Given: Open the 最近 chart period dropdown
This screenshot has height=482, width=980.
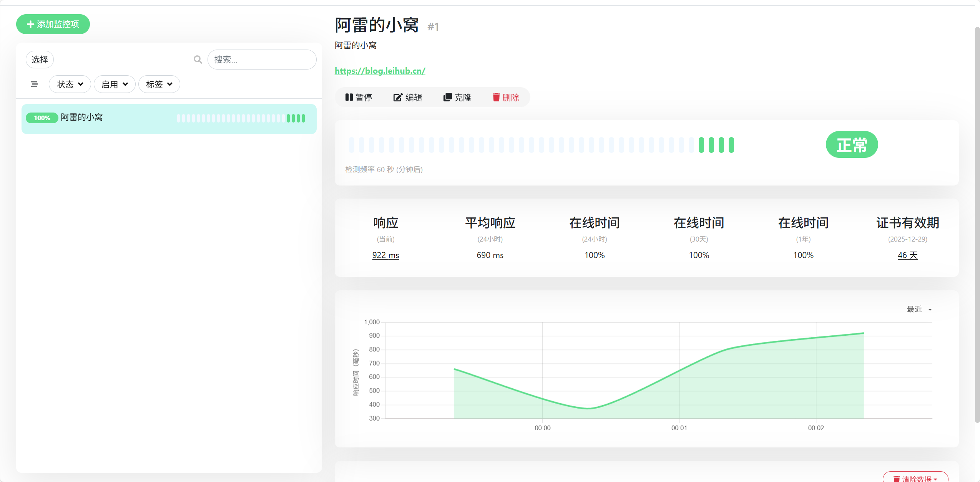Looking at the screenshot, I should (919, 309).
